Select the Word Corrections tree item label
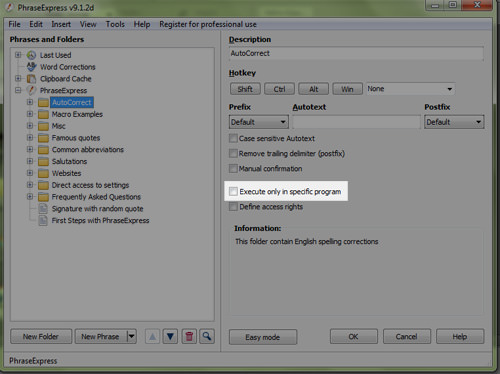 click(68, 67)
